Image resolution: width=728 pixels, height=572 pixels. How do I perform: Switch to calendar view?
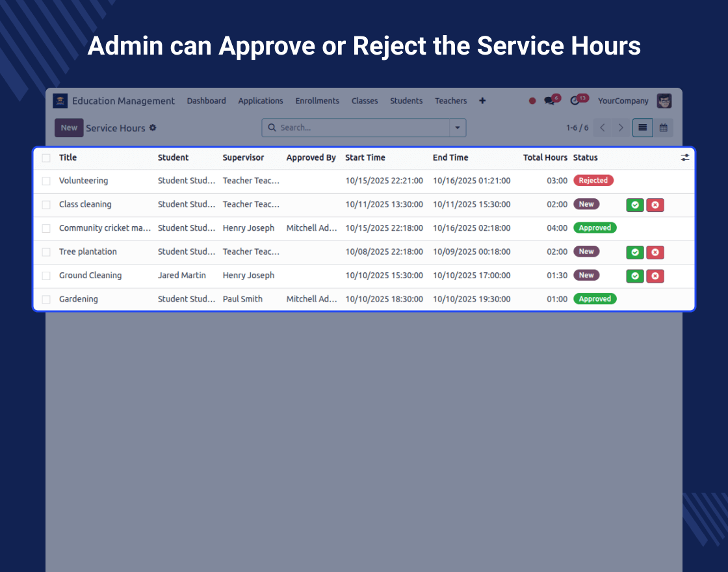click(x=664, y=127)
